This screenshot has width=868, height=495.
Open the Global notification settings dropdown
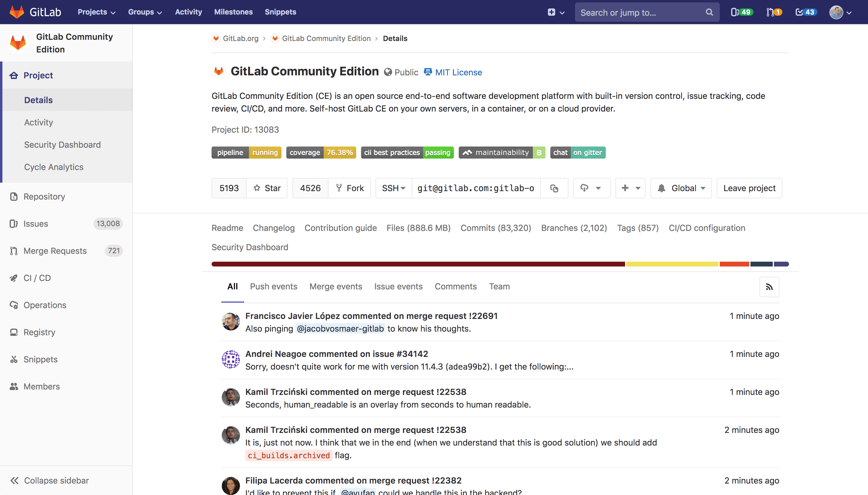coord(681,188)
